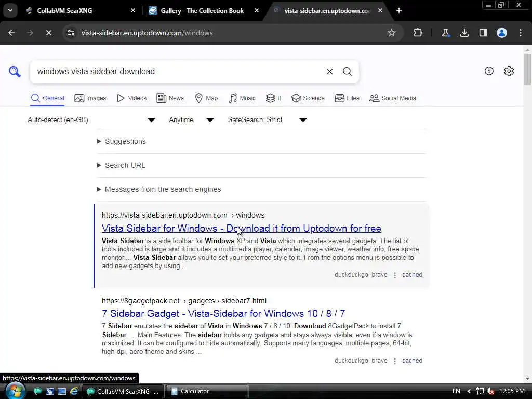
Task: Click Show Desktop quick launch icon
Action: [x=62, y=391]
